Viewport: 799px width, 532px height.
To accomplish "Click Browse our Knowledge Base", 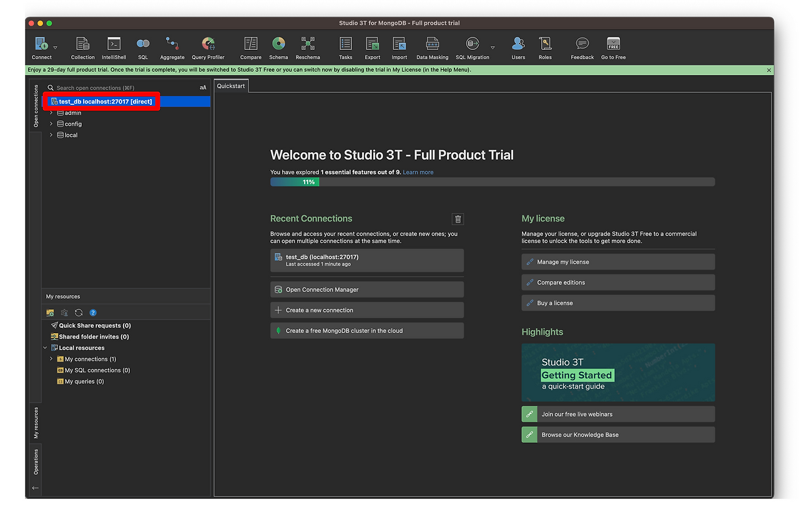I will pyautogui.click(x=619, y=435).
